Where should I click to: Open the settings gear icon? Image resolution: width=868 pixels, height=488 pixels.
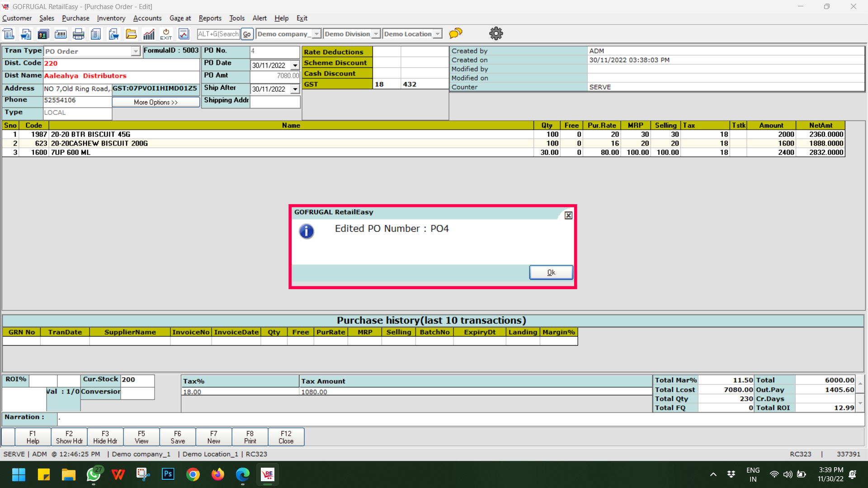tap(496, 33)
